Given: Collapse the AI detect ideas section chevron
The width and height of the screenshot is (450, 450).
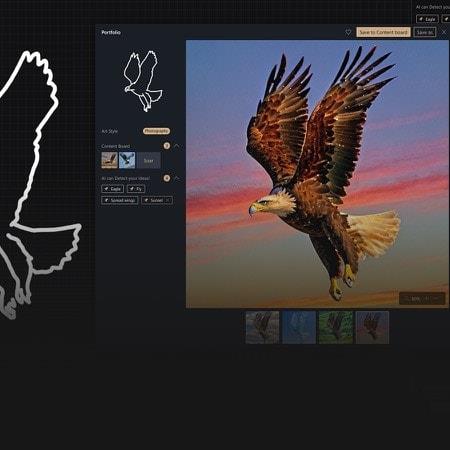Looking at the screenshot, I should (x=177, y=178).
